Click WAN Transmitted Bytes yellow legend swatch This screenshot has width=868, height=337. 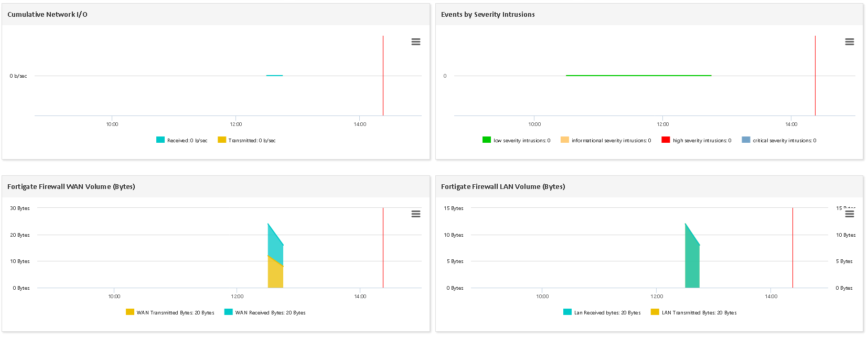pyautogui.click(x=130, y=312)
